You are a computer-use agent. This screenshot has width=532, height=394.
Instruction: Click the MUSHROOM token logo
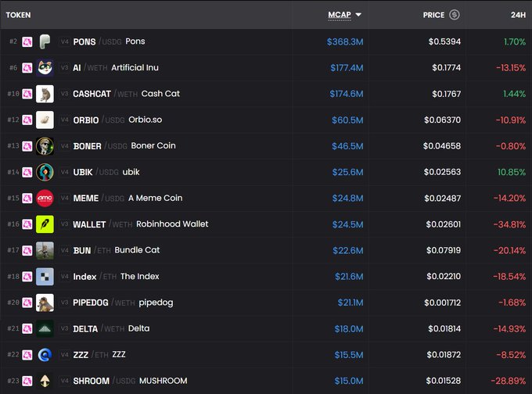(x=45, y=381)
